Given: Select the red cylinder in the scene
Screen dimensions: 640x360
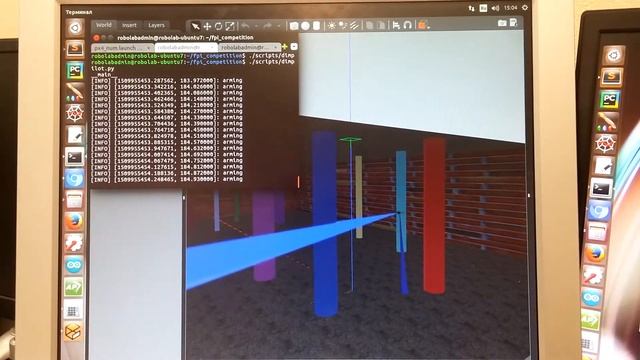Looking at the screenshot, I should (x=434, y=216).
